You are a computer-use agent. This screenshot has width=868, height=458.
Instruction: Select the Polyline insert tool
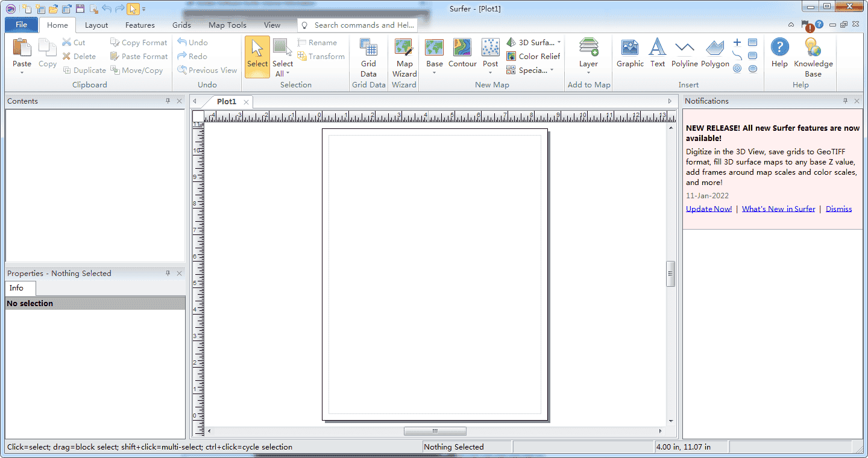click(684, 53)
